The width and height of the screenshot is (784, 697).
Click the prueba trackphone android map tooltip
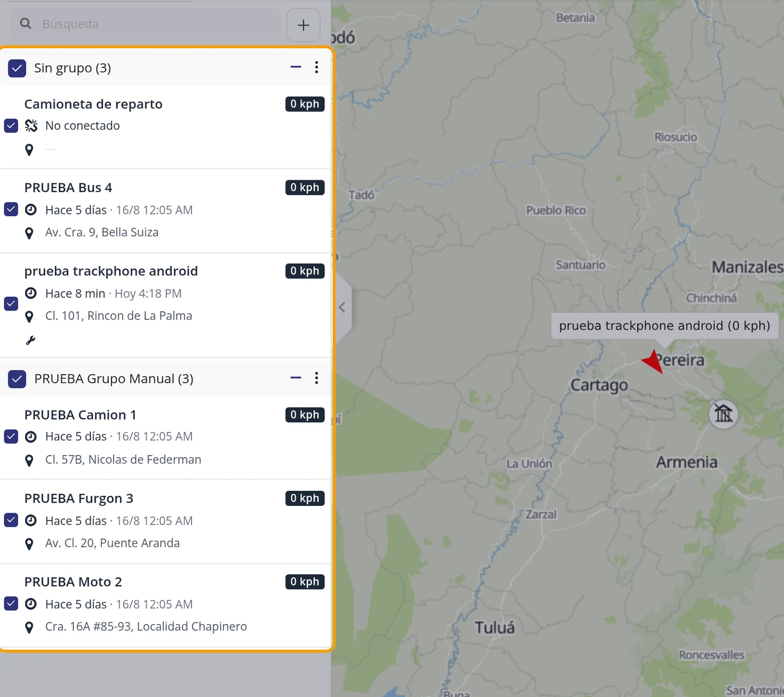665,326
